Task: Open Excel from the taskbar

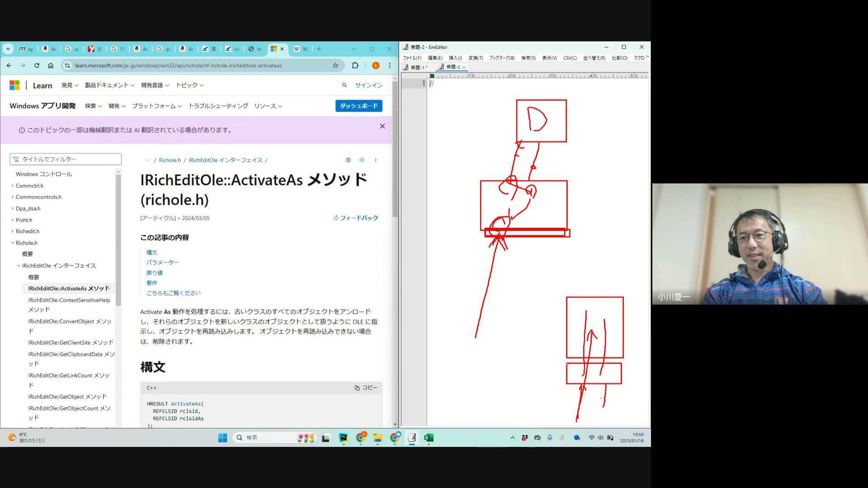Action: click(429, 437)
